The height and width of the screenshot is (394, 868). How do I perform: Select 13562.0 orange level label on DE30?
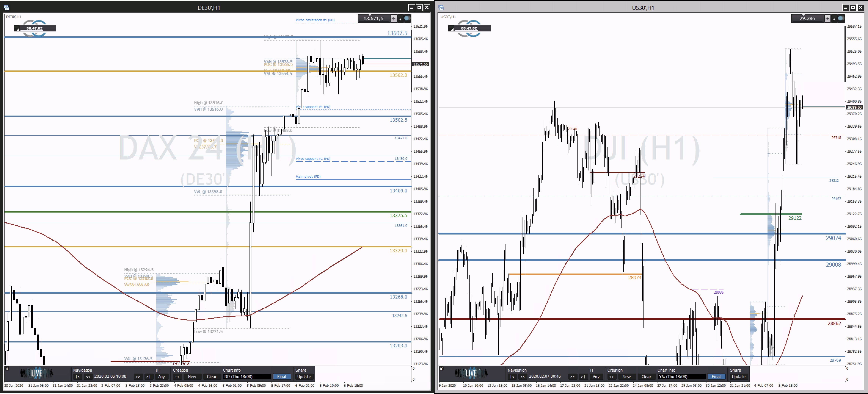pyautogui.click(x=399, y=75)
